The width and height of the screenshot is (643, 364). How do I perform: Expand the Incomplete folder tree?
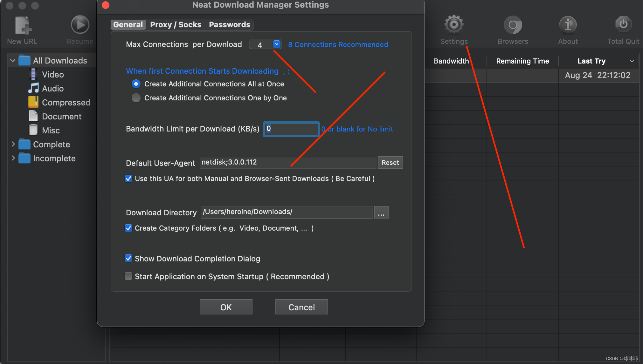tap(13, 158)
